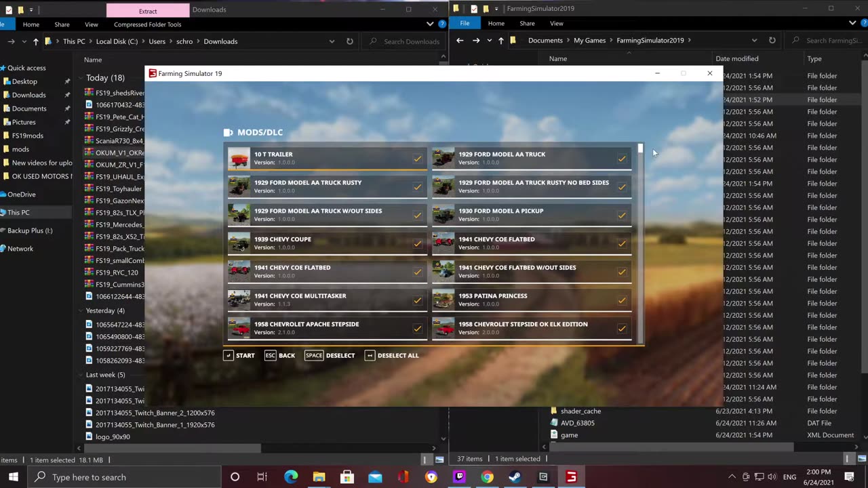Sort by Type column
Viewport: 868px width, 488px height.
(814, 58)
